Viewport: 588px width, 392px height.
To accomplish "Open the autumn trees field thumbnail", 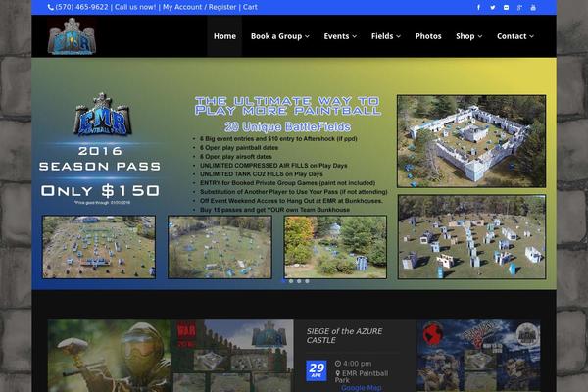I will coord(335,247).
